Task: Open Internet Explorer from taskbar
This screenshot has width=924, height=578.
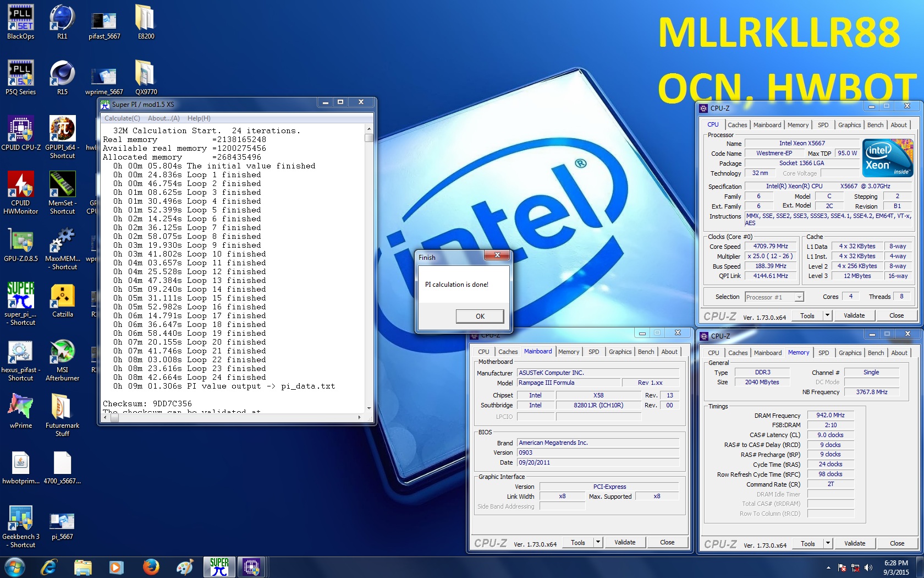Action: (48, 567)
